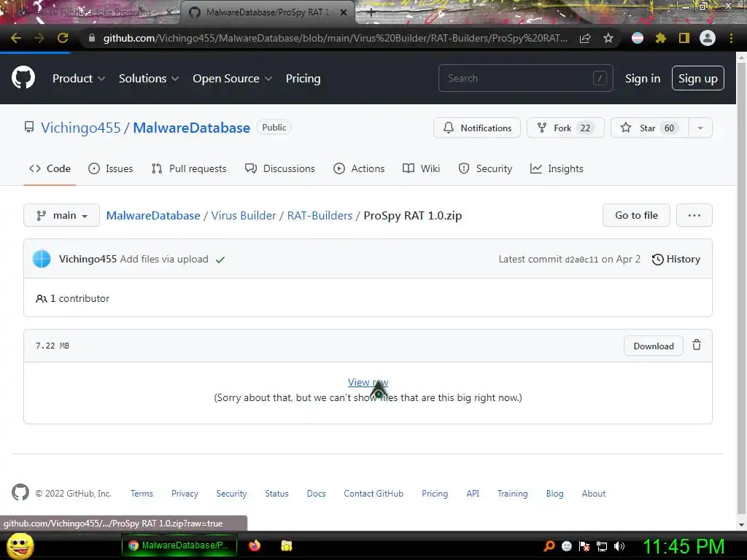The image size is (747, 560).
Task: Open file explorer folder icon in taskbar
Action: [286, 545]
